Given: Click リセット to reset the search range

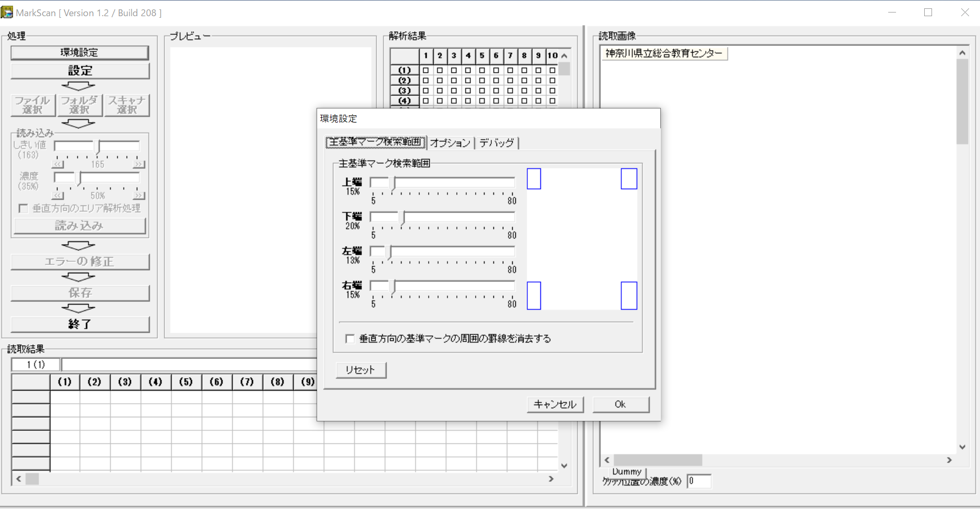Looking at the screenshot, I should coord(360,370).
